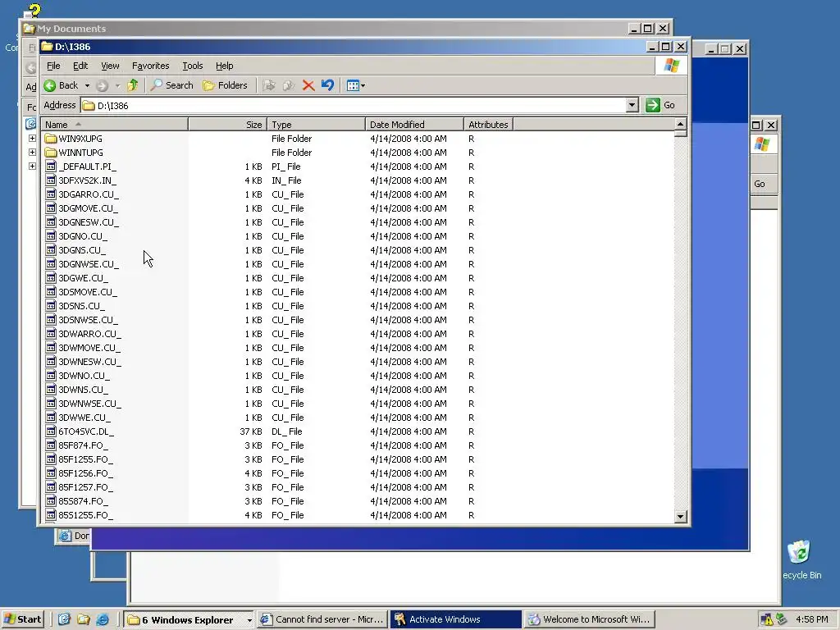Open the Views dropdown button
This screenshot has width=840, height=630.
click(x=356, y=85)
